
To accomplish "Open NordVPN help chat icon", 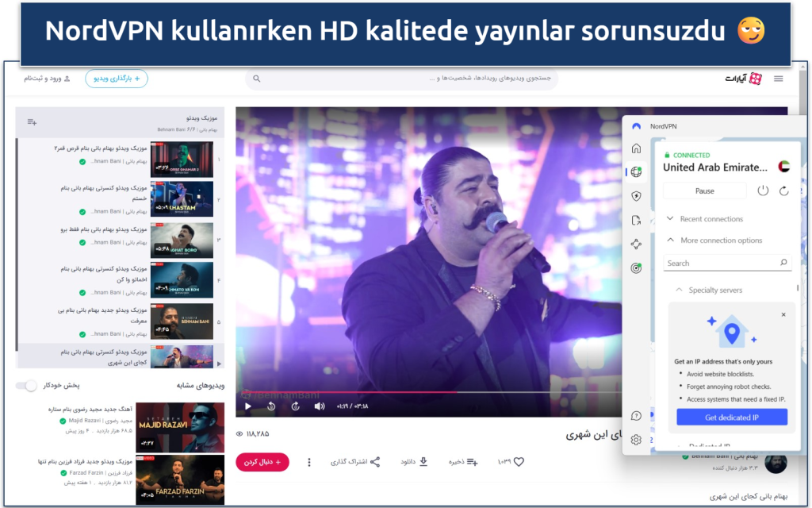I will click(636, 416).
